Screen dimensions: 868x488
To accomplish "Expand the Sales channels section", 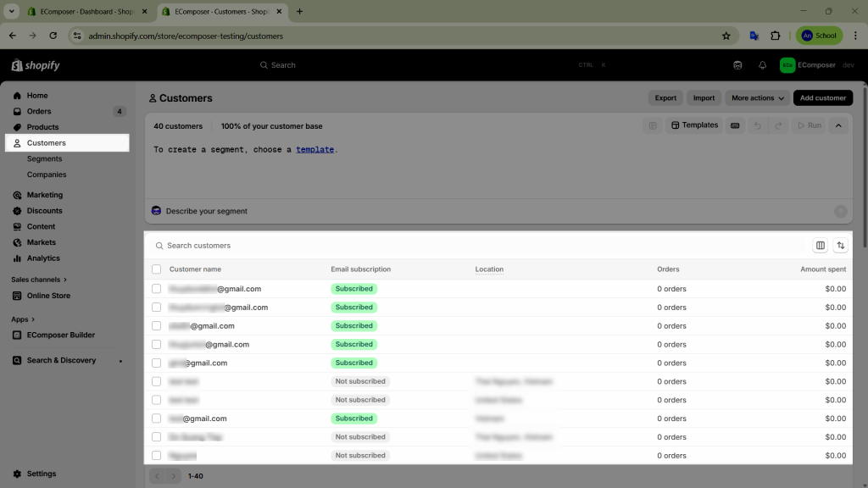I will 39,280.
